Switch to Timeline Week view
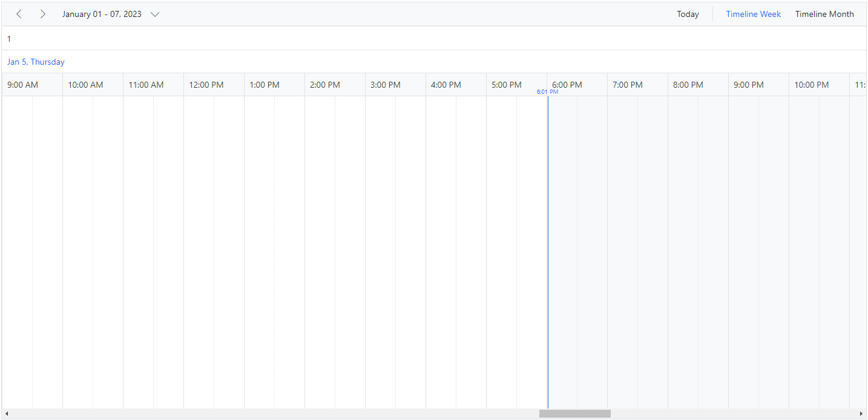 click(x=753, y=14)
